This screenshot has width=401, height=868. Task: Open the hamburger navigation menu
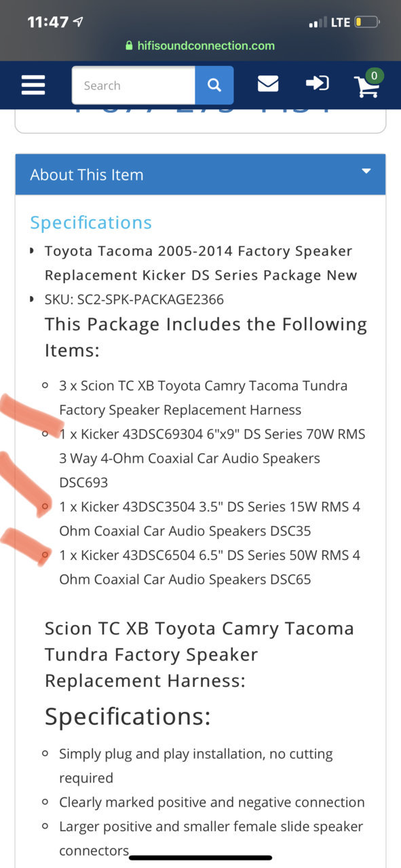33,85
